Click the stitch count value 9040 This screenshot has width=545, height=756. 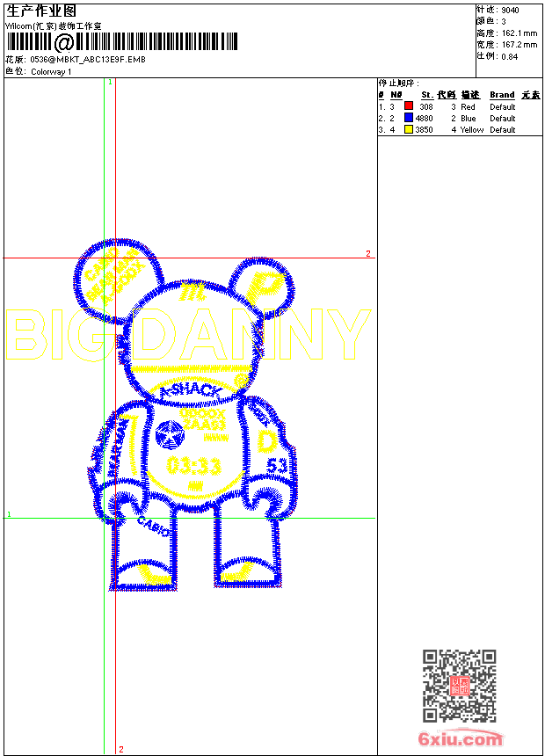[510, 11]
